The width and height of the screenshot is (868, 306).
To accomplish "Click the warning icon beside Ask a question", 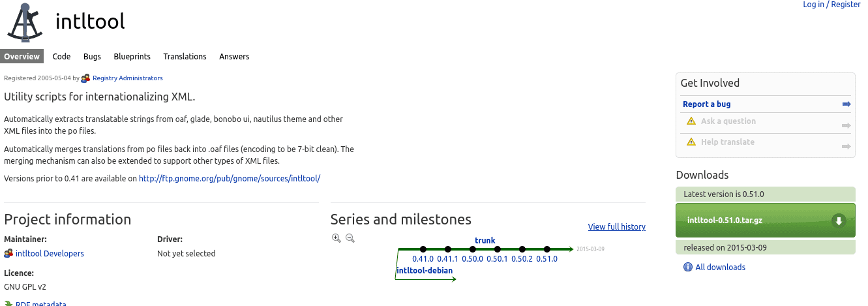I will pos(691,121).
